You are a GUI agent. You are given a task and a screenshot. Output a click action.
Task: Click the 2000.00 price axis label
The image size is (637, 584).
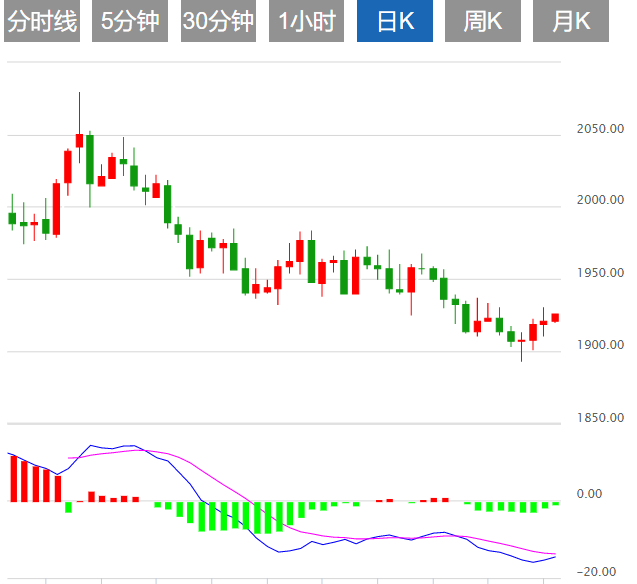click(600, 201)
